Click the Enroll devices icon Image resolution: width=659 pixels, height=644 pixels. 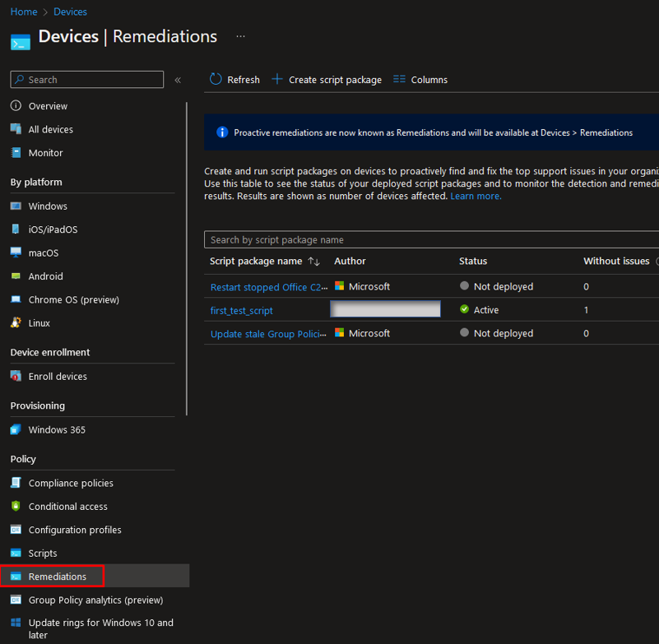pos(16,376)
